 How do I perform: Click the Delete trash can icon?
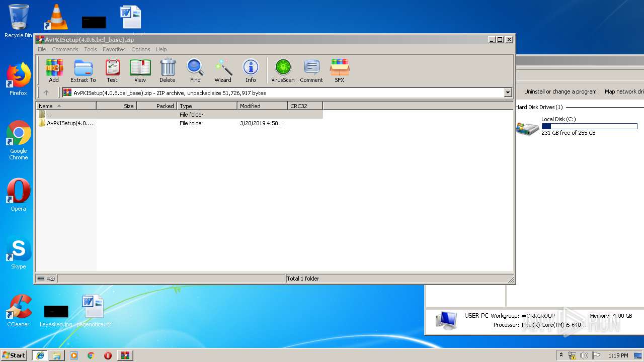168,71
